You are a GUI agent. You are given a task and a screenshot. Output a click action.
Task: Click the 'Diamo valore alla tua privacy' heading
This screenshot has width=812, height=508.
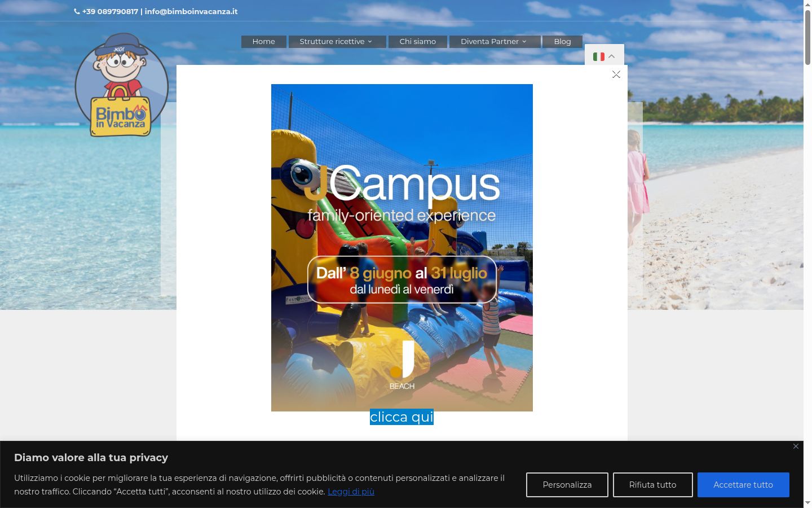click(91, 458)
